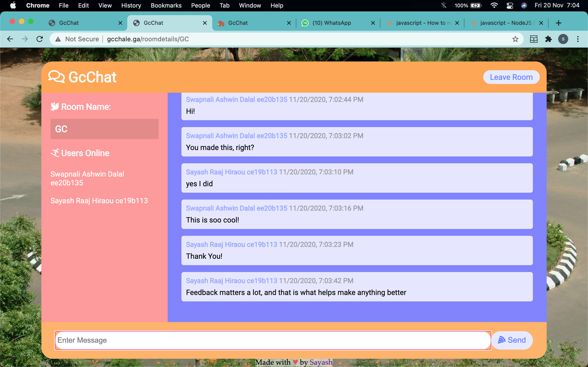Click the Not Secure warning icon
This screenshot has width=588, height=367.
click(x=58, y=39)
